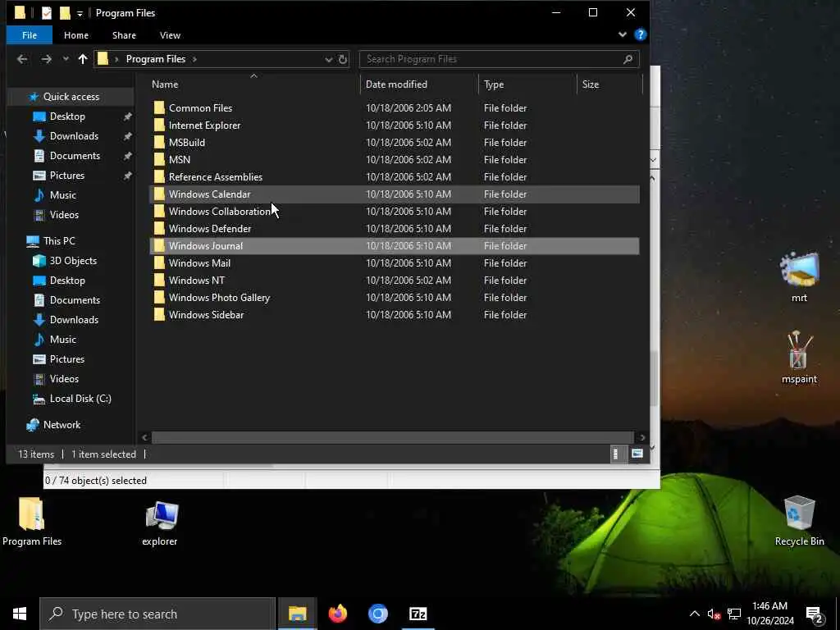The width and height of the screenshot is (840, 630).
Task: Sort by Size column header
Action: point(609,84)
